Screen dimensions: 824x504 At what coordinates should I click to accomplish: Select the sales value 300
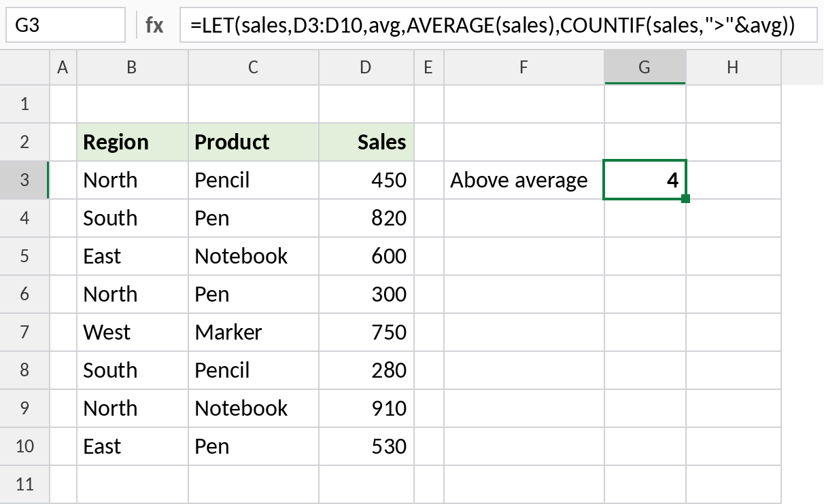[366, 294]
